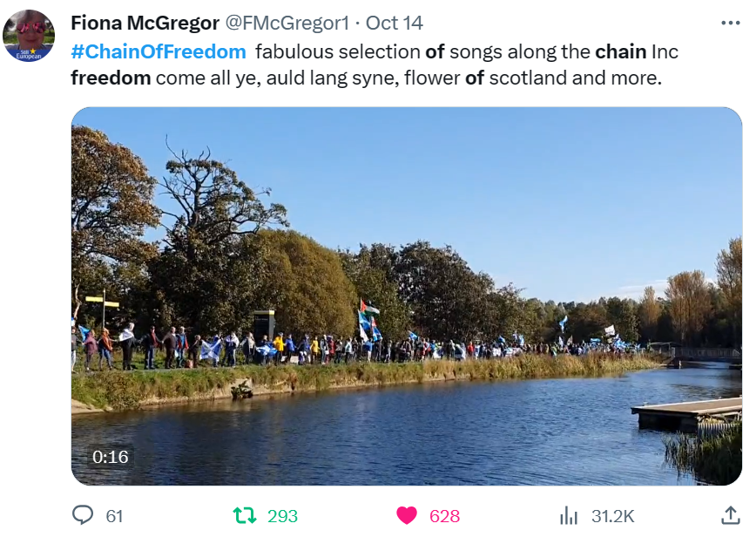Open the three-dot more options menu
This screenshot has width=756, height=537.
731,23
